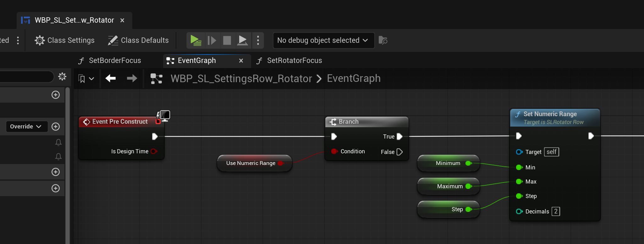Open the My Blueprint settings gear
This screenshot has width=644, height=244.
[x=62, y=77]
